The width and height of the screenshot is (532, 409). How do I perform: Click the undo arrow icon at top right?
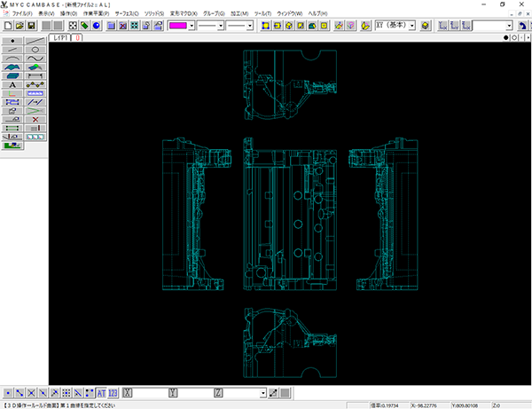(x=522, y=26)
